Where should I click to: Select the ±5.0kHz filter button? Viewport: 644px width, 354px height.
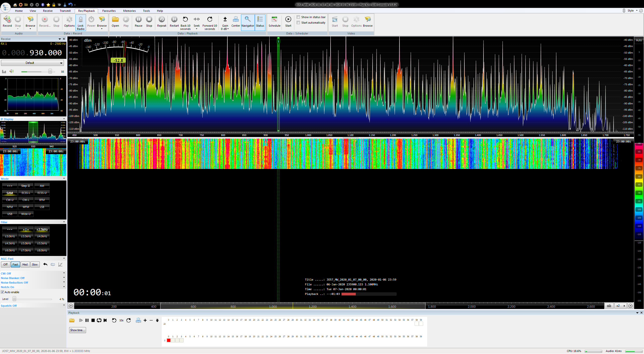(26, 243)
